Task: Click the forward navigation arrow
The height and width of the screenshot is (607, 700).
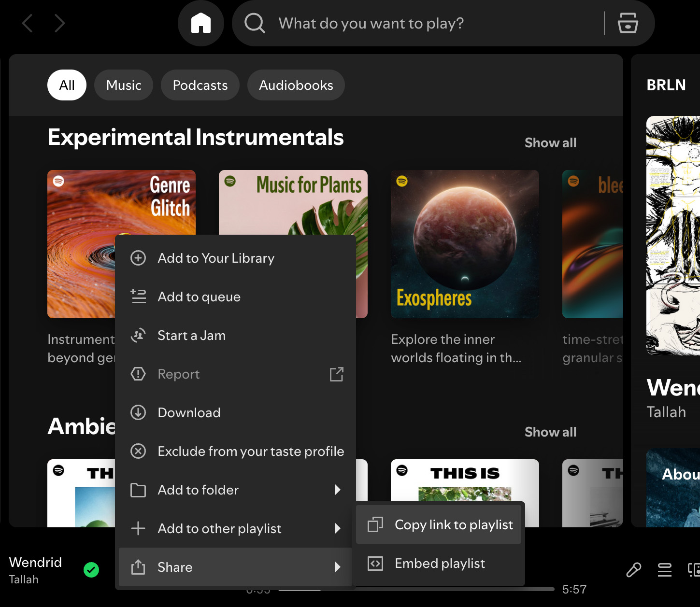Action: click(59, 23)
